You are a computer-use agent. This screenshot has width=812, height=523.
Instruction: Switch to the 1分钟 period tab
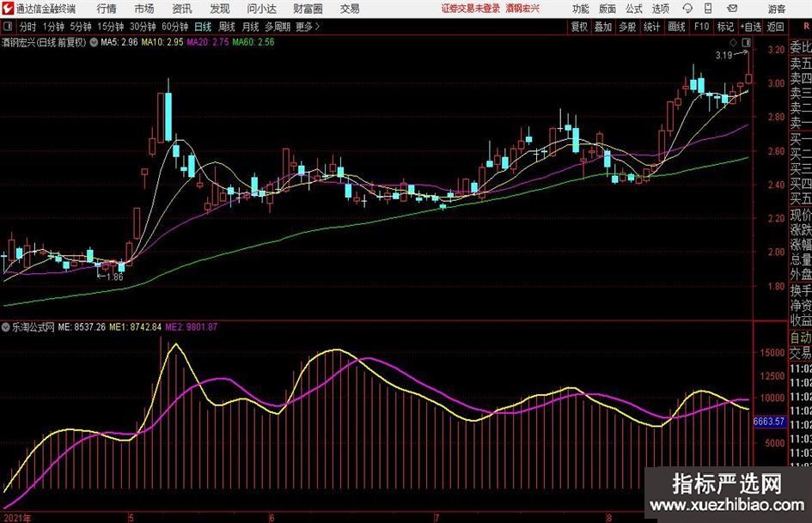pyautogui.click(x=52, y=27)
